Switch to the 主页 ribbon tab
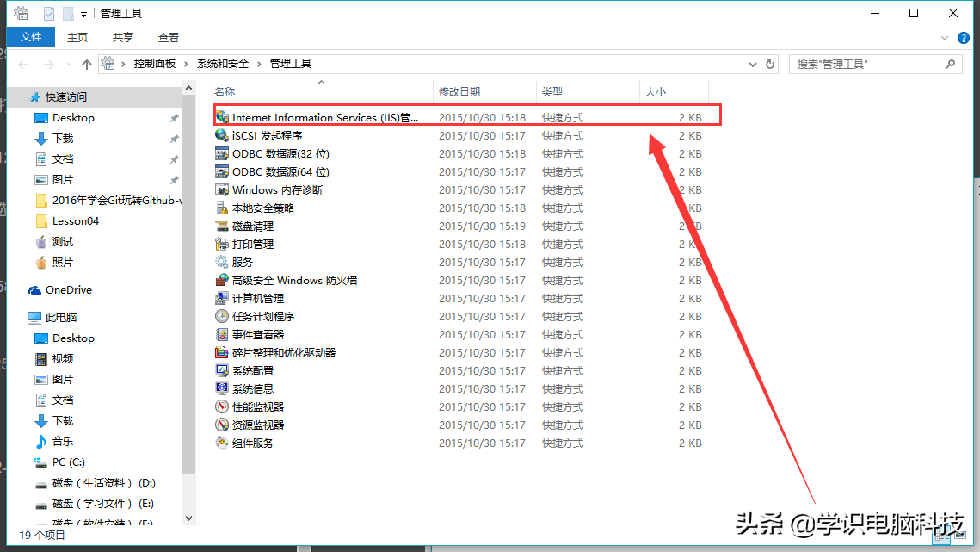 (x=77, y=38)
